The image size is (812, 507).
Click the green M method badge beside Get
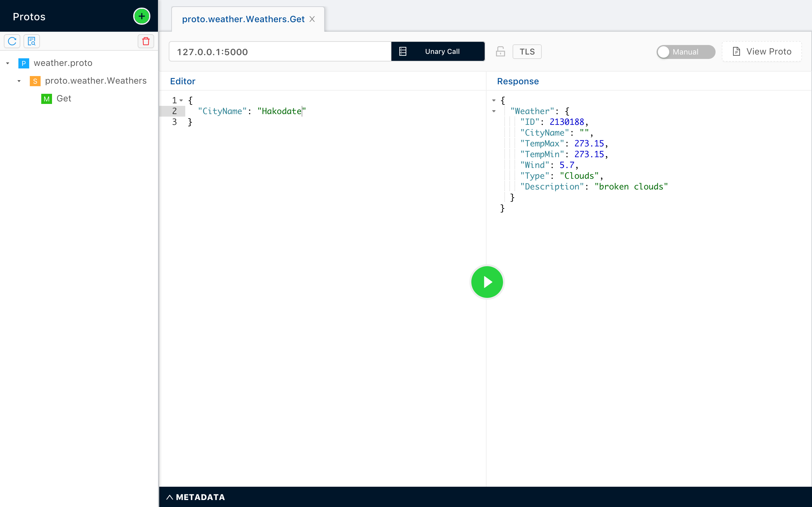click(x=46, y=99)
